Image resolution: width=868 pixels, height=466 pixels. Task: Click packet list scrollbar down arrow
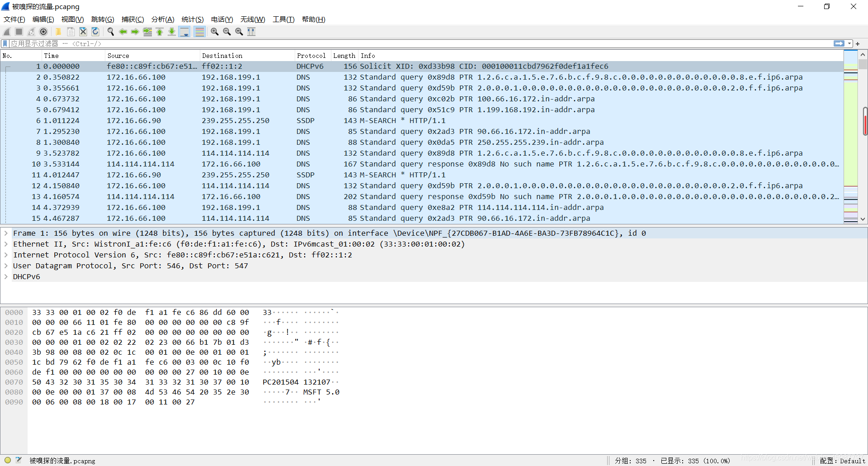tap(863, 219)
